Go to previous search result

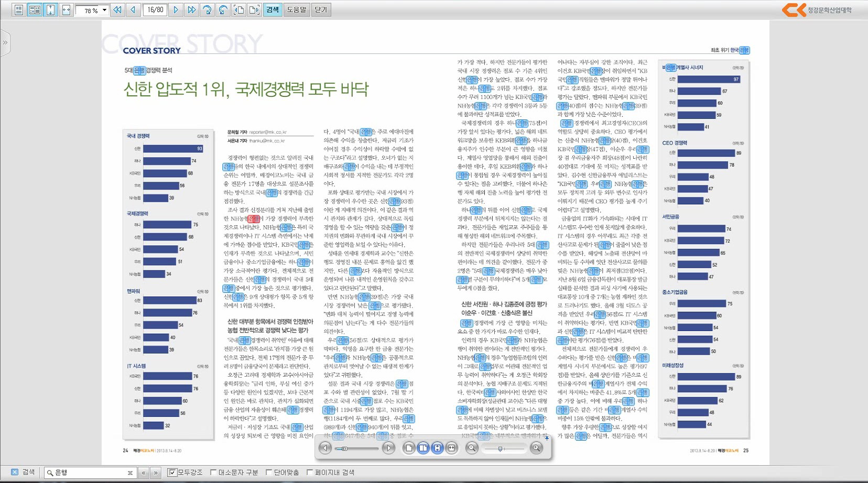(x=144, y=473)
